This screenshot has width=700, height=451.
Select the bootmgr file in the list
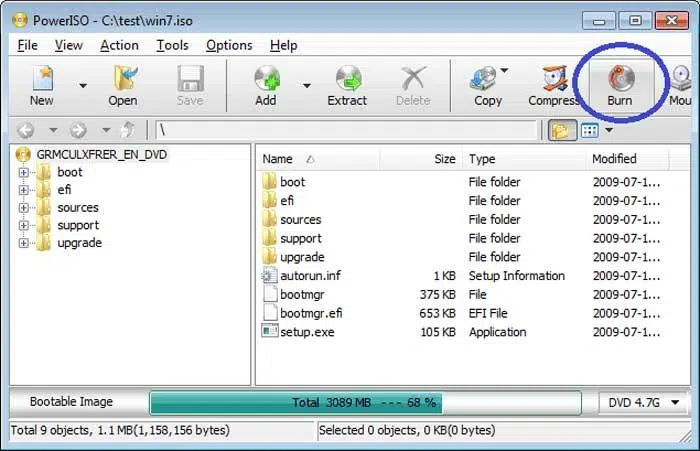302,295
